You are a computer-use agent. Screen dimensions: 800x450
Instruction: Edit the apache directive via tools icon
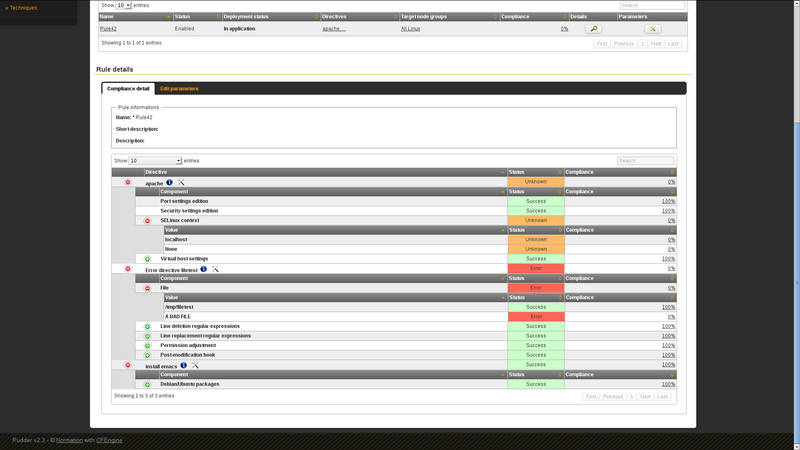click(181, 182)
